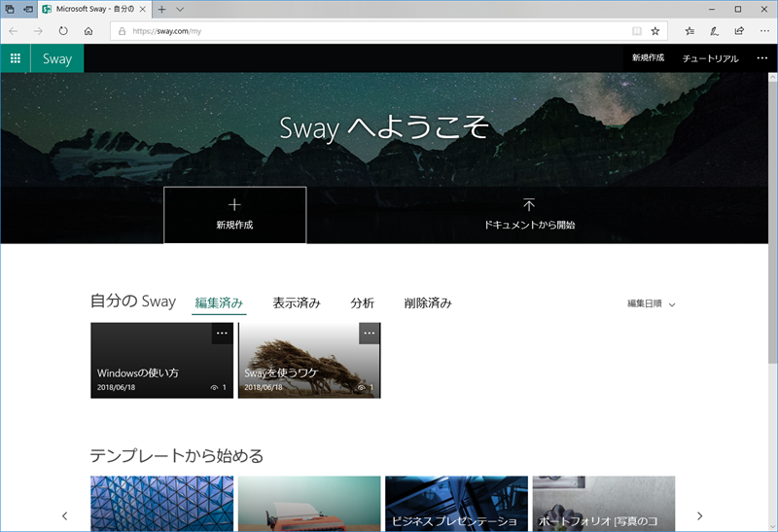Expand the 編集日順 sort dropdown
The width and height of the screenshot is (778, 532).
click(651, 303)
